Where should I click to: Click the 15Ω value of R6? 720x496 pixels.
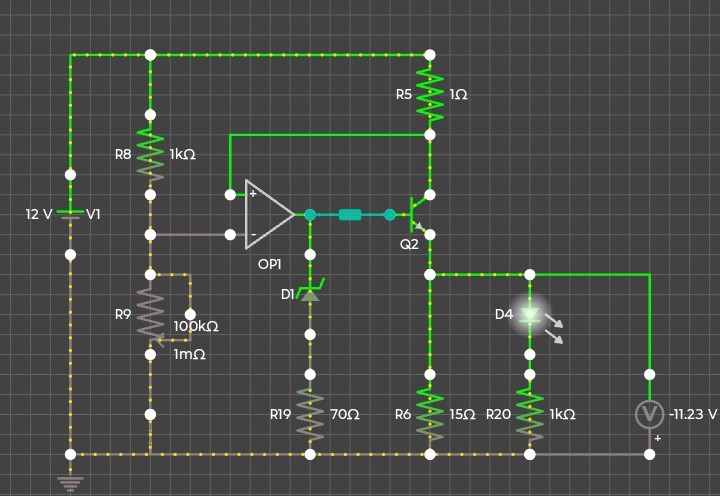(462, 414)
